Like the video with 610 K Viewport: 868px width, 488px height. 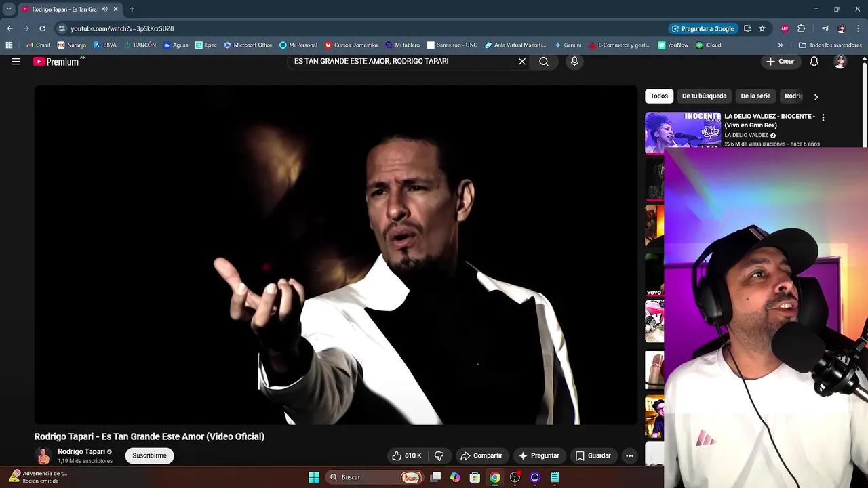coord(407,455)
